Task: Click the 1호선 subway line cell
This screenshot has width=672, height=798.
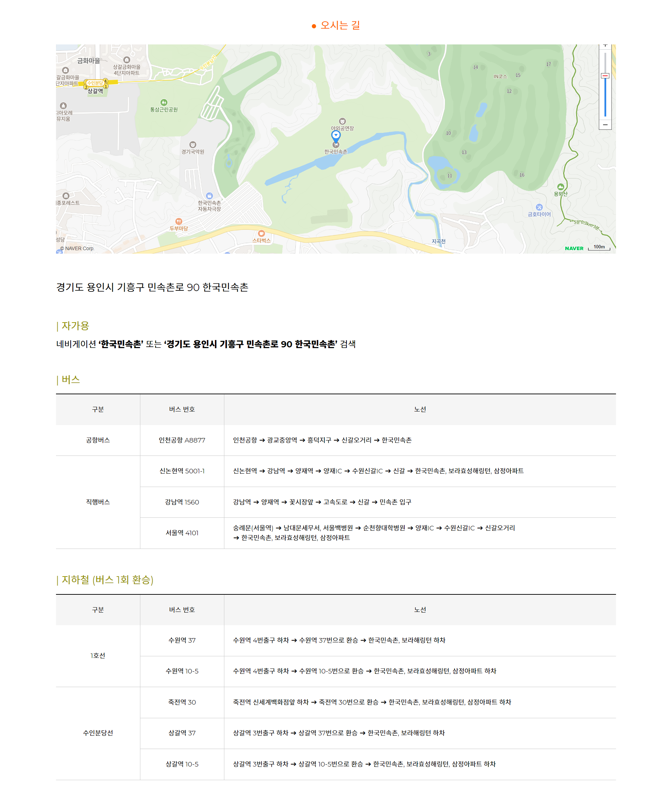Action: [x=98, y=656]
